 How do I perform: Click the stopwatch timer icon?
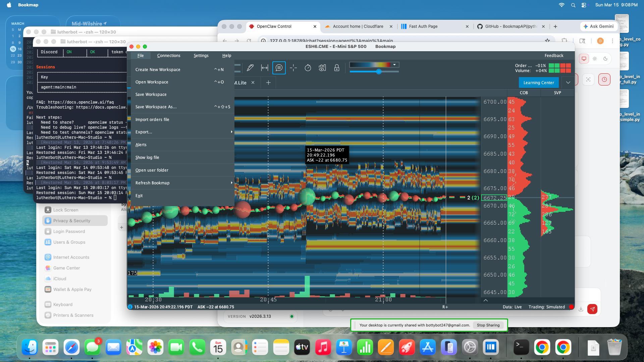(x=308, y=68)
